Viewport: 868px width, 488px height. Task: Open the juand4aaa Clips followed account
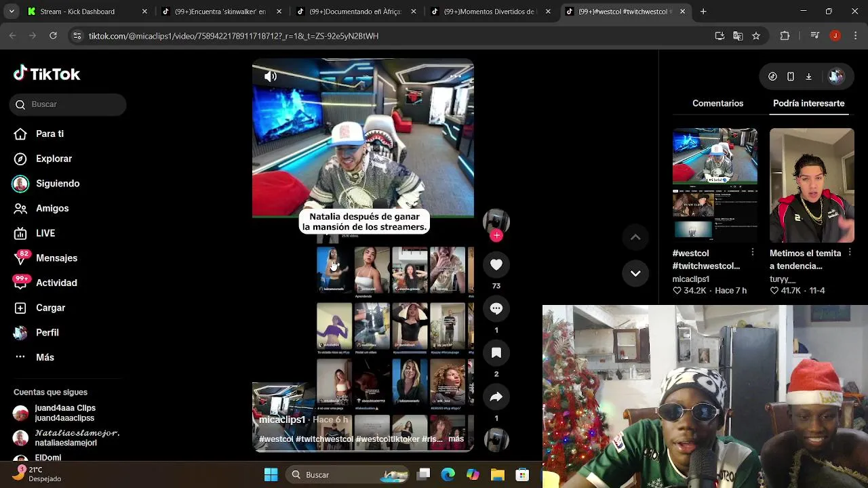tap(64, 413)
